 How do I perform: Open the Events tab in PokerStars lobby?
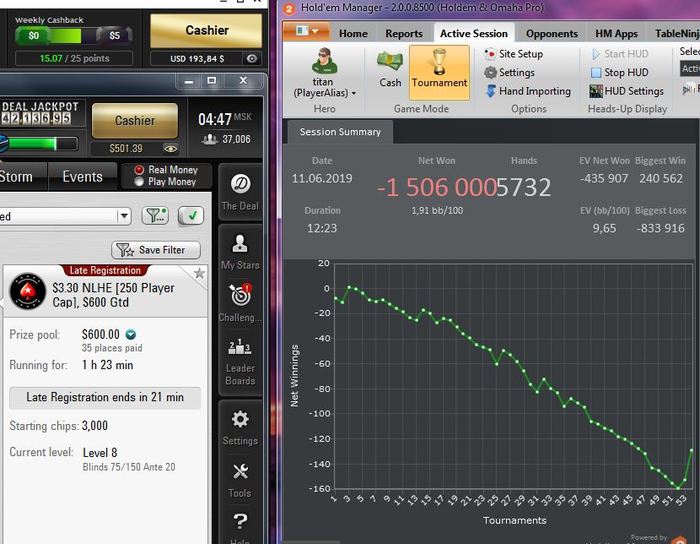pyautogui.click(x=82, y=177)
